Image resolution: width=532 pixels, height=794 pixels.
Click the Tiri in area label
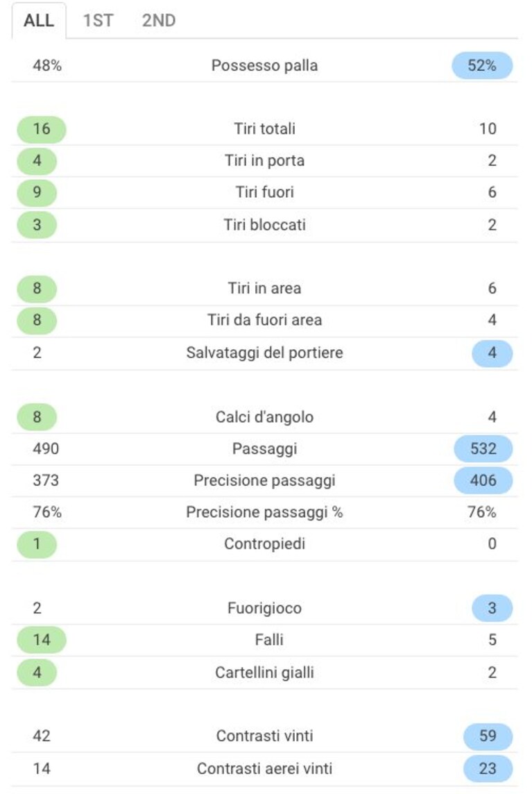[x=264, y=288]
